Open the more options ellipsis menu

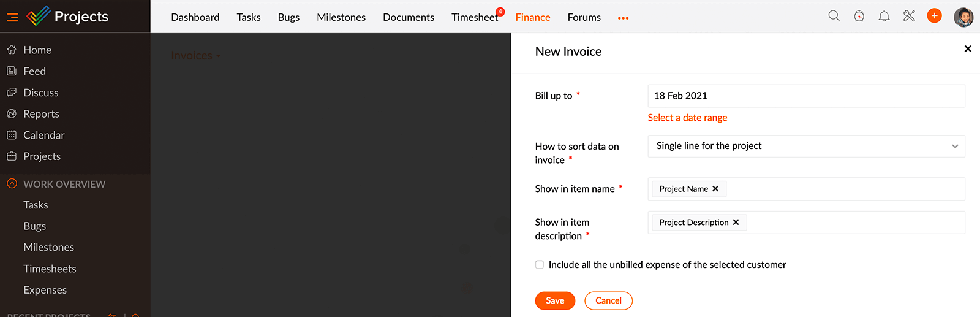(623, 18)
